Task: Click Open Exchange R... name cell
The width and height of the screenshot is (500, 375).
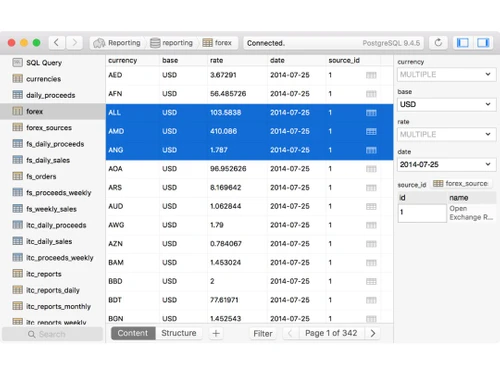Action: click(471, 213)
